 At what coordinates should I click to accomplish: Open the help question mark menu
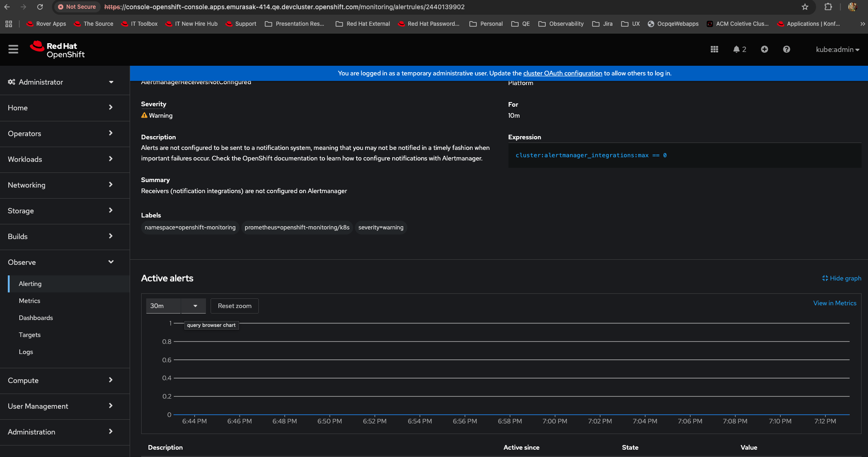pyautogui.click(x=787, y=49)
